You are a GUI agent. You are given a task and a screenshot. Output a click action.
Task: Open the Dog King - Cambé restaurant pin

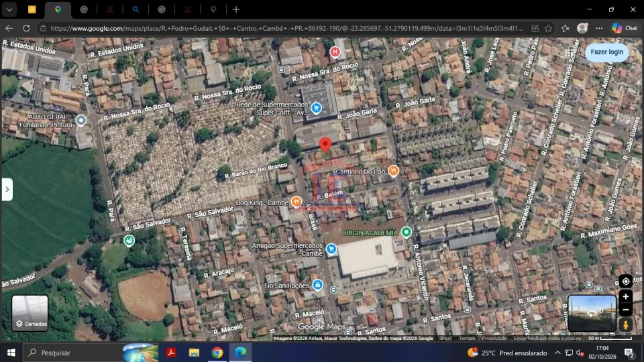296,202
